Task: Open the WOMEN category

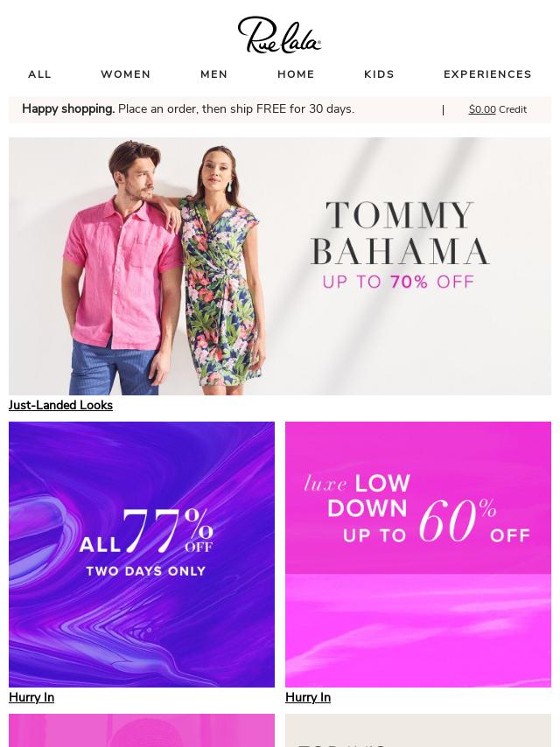Action: coord(126,74)
